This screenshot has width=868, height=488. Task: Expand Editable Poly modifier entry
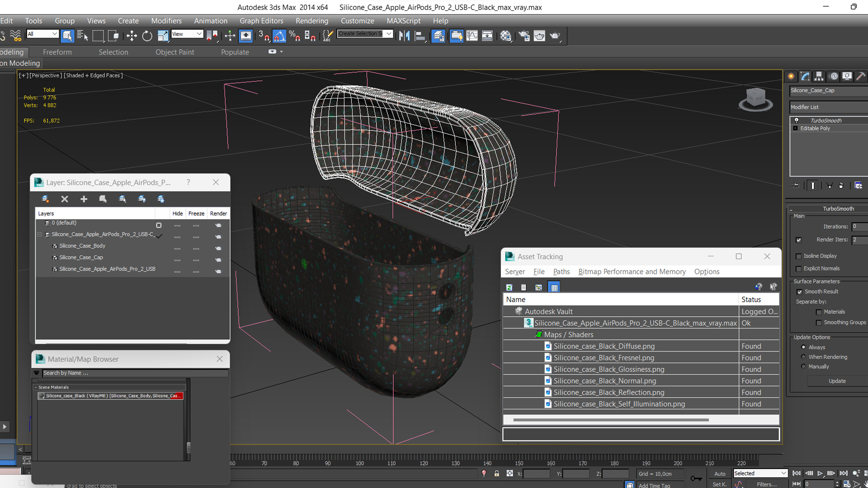tap(795, 128)
